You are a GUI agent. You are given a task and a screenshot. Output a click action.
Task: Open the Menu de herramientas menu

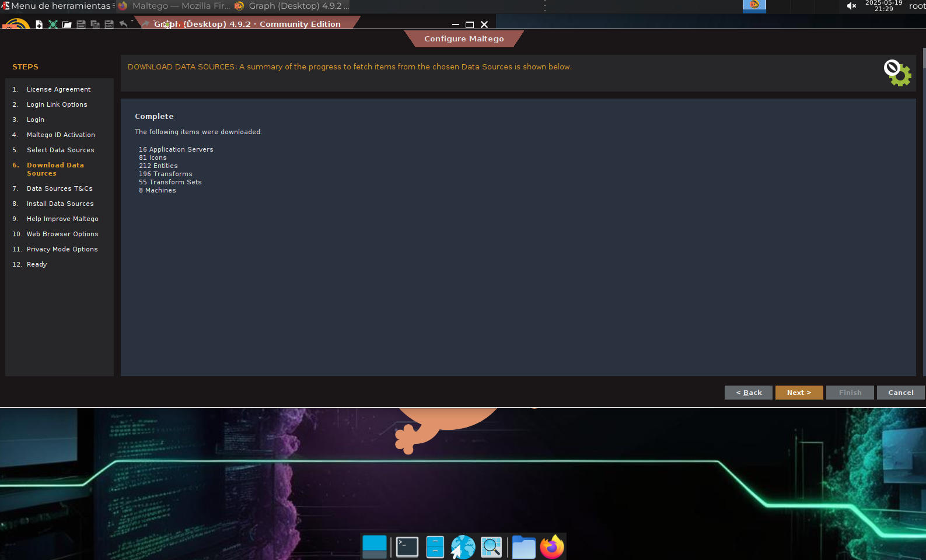tap(56, 6)
